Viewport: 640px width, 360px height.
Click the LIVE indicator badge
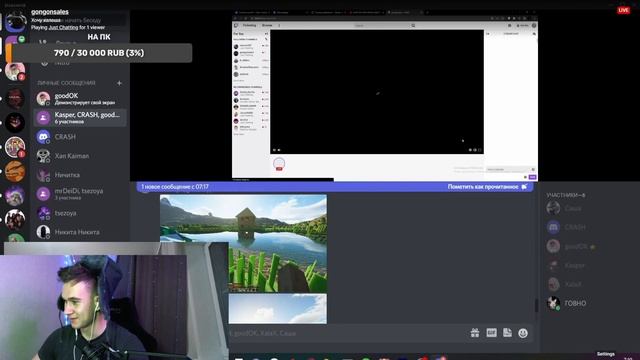pos(623,10)
